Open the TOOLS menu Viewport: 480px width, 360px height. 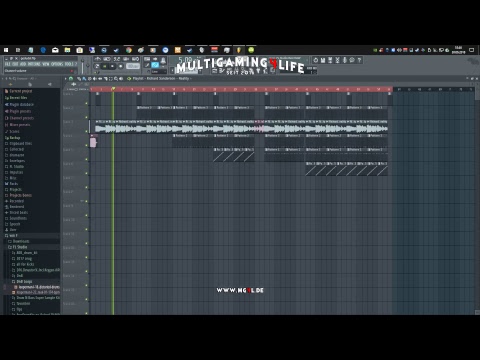[69, 64]
